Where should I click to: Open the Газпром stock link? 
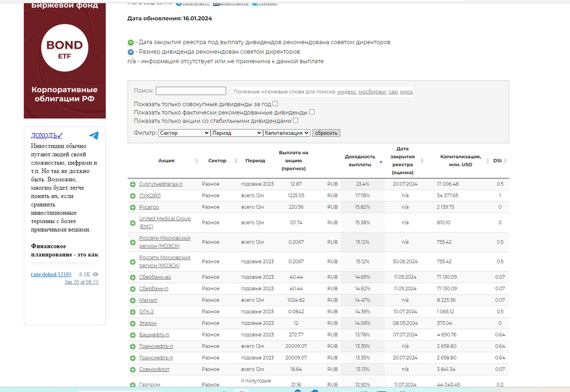coord(150,385)
